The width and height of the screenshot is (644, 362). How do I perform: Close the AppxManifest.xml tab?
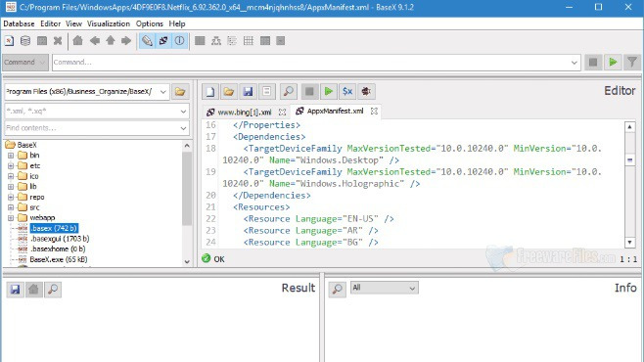[x=374, y=111]
